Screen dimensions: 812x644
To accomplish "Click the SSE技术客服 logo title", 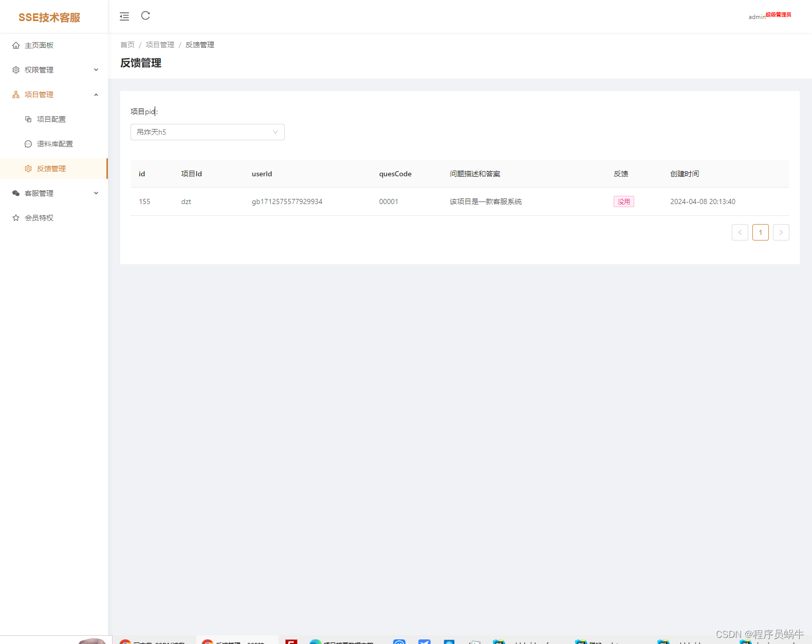I will (x=49, y=17).
